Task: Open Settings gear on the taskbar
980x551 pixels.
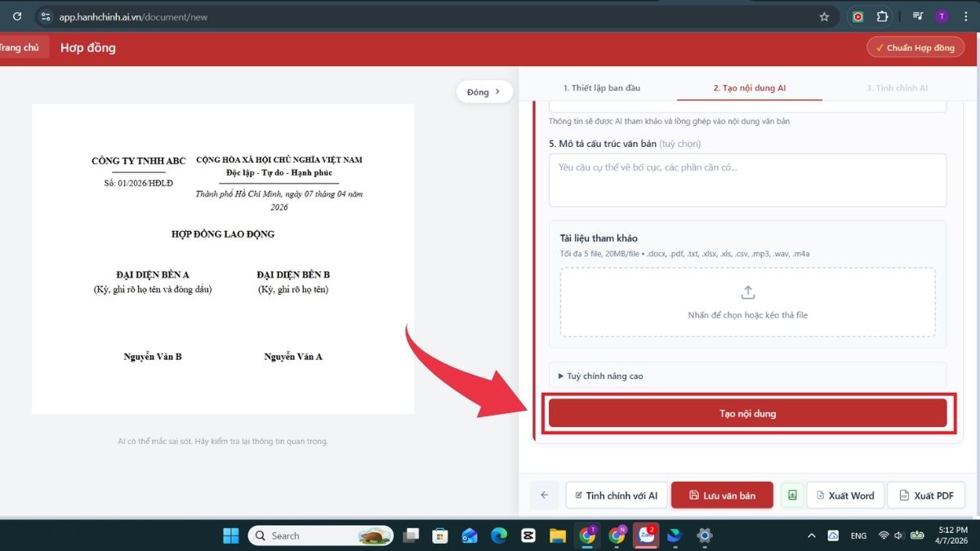Action: (705, 535)
